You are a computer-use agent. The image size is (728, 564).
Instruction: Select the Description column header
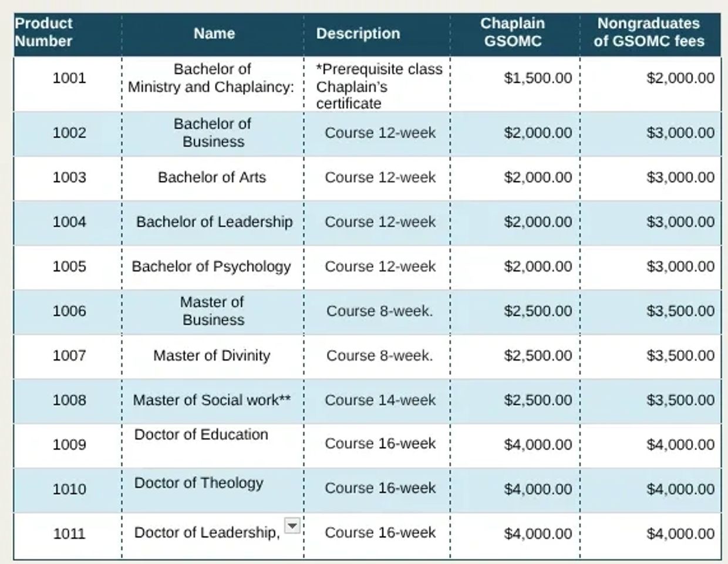358,33
